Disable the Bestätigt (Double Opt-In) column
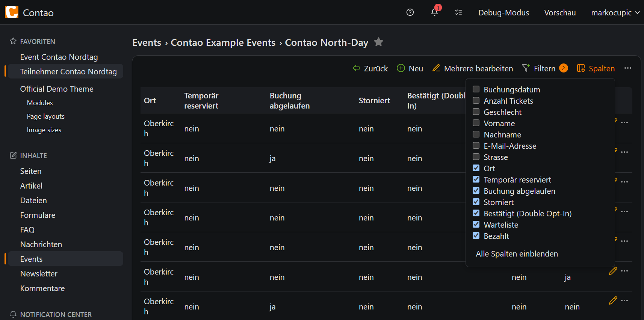Screen dimensions: 644x320 pyautogui.click(x=476, y=213)
